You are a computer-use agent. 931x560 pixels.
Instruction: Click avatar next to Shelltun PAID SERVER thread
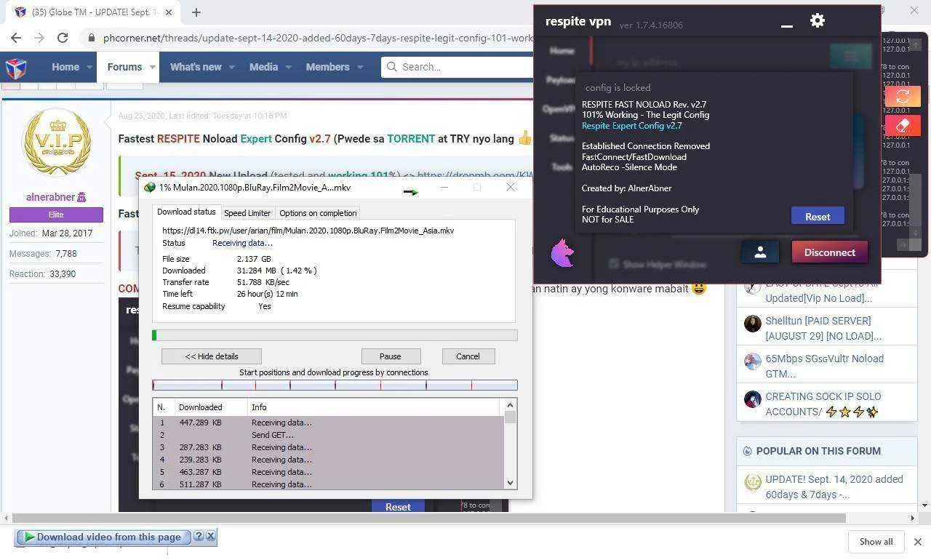coord(752,324)
